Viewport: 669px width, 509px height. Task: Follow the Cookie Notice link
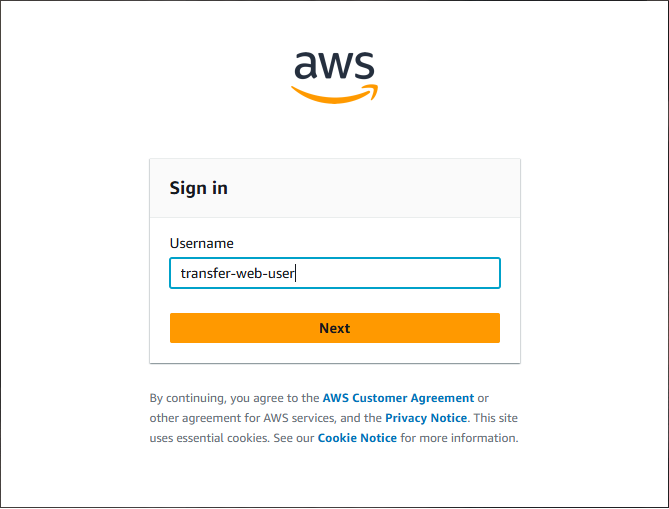(x=357, y=438)
